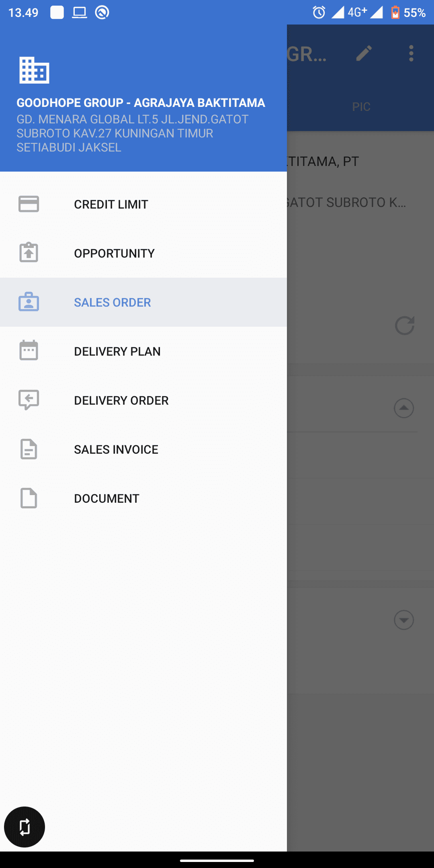Tap the credit card icon beside Credit Limit
Image resolution: width=434 pixels, height=868 pixels.
point(29,204)
